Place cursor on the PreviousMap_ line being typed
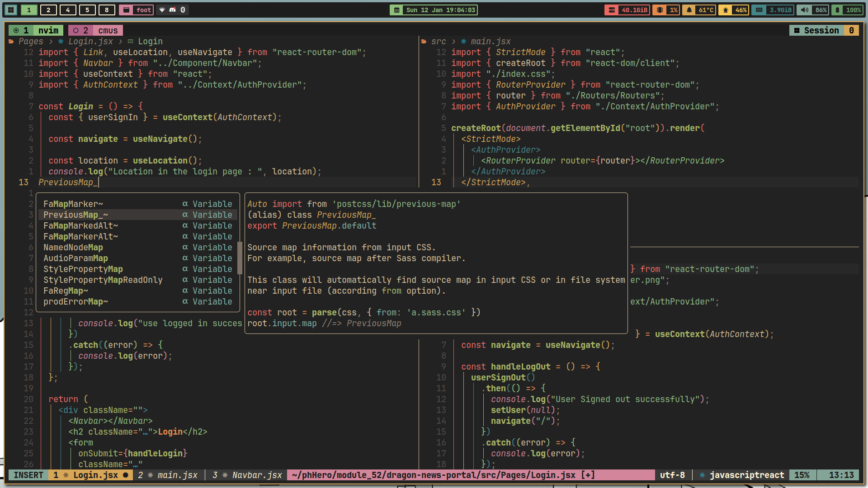This screenshot has width=868, height=488. (x=68, y=183)
